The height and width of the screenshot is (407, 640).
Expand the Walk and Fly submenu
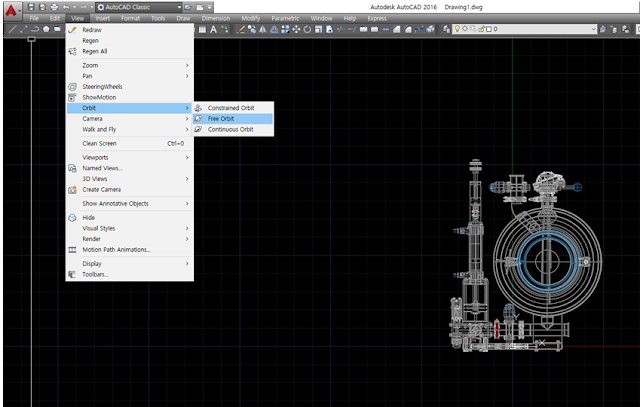click(130, 129)
